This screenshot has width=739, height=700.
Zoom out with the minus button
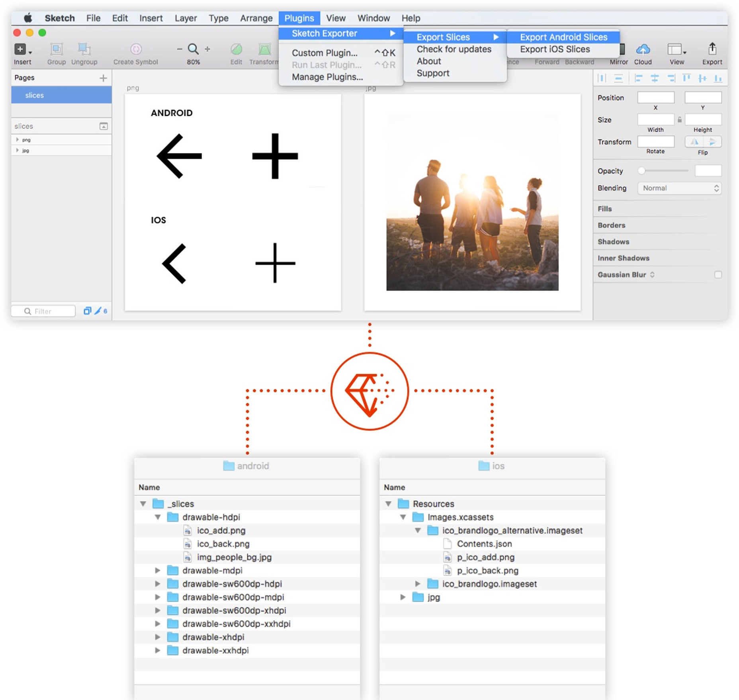point(179,49)
